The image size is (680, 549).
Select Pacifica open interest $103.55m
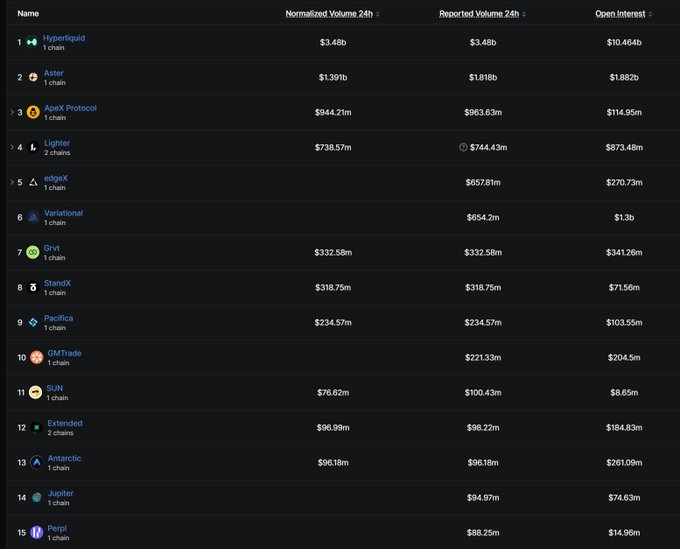[x=624, y=322]
